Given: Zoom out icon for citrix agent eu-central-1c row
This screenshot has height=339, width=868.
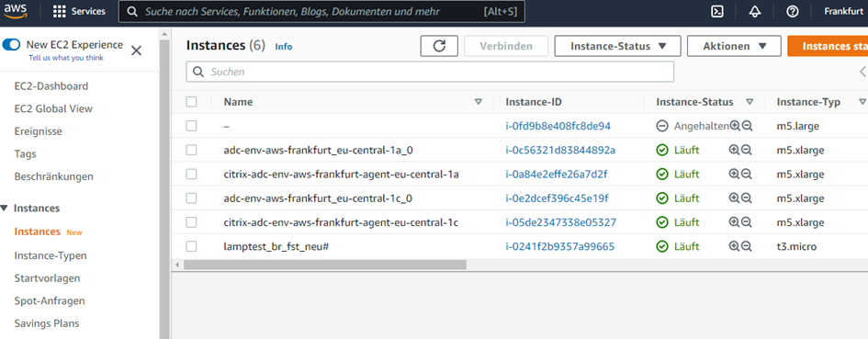Looking at the screenshot, I should pyautogui.click(x=746, y=222).
